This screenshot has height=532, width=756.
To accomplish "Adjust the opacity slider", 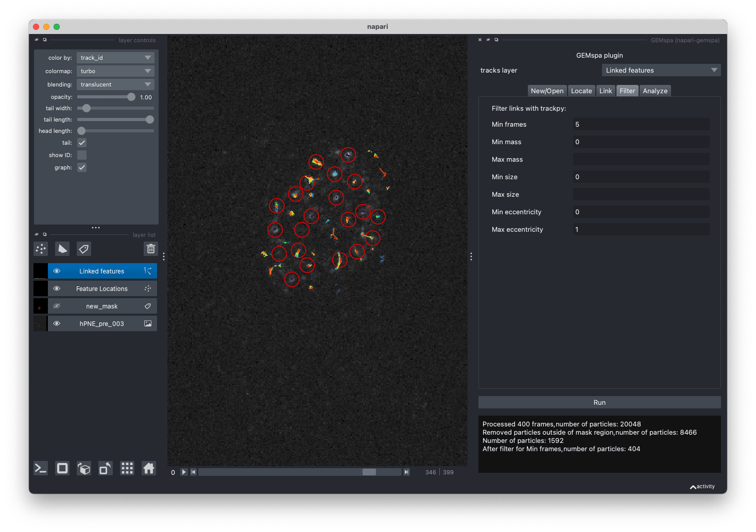I will point(106,97).
